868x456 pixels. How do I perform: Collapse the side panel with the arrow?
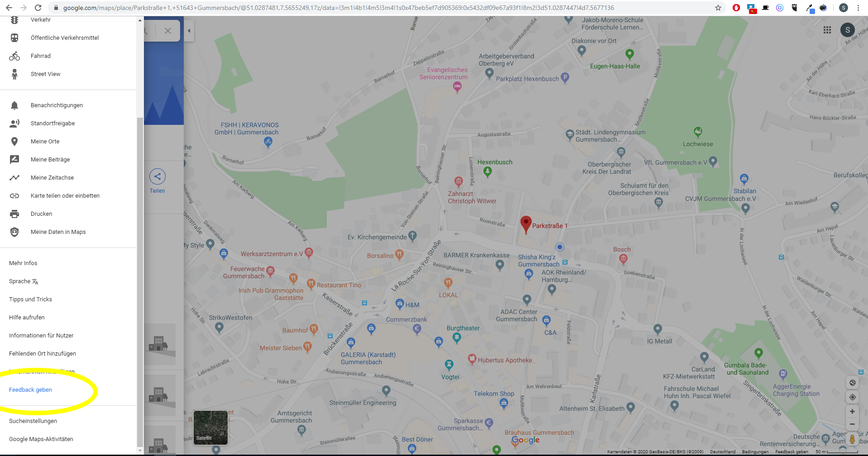tap(189, 31)
